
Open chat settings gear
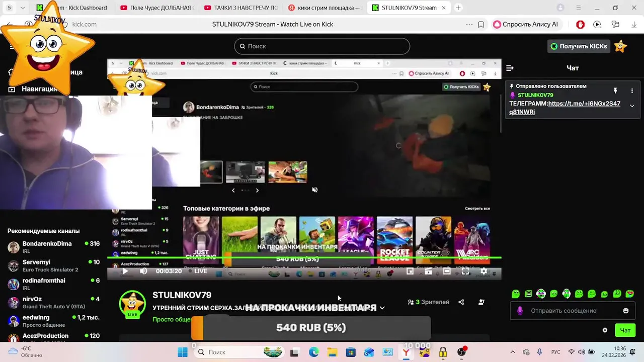click(x=605, y=330)
